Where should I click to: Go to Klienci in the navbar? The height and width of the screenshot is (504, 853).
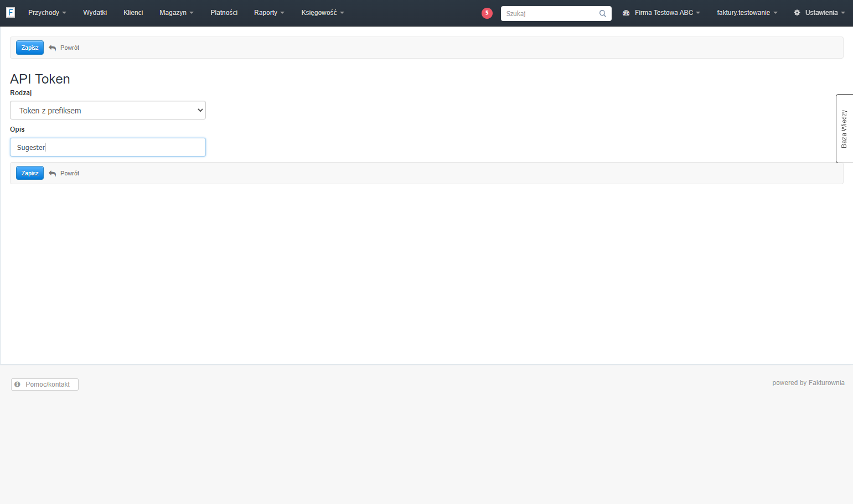click(133, 13)
